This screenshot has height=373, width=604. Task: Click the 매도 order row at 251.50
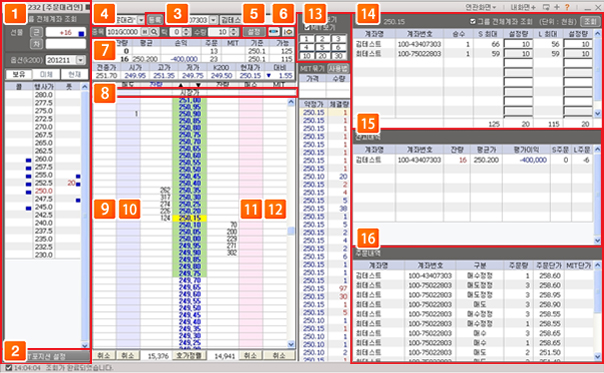point(473,353)
